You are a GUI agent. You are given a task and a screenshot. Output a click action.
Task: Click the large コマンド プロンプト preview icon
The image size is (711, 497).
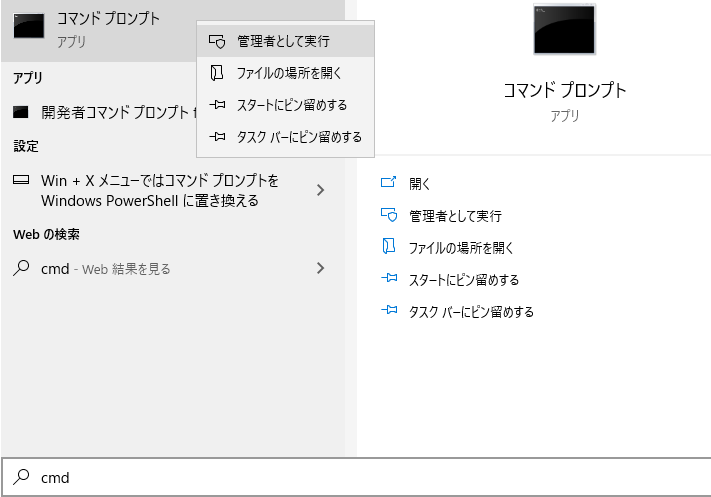click(x=564, y=29)
